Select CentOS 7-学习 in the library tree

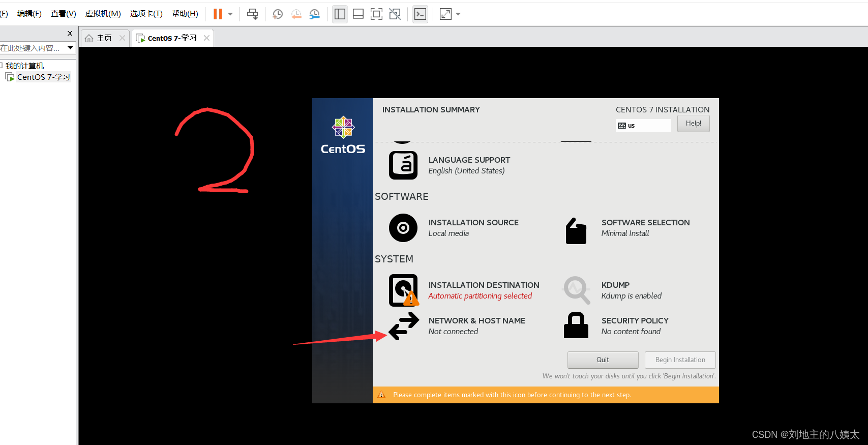(43, 77)
